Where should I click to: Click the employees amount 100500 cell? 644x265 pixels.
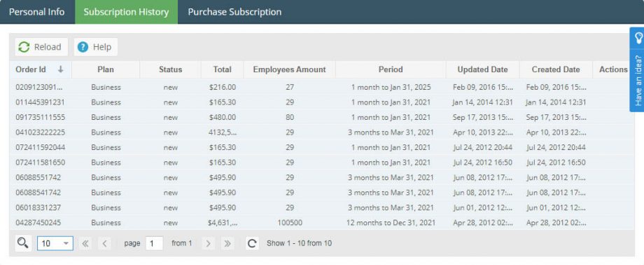pyautogui.click(x=290, y=223)
